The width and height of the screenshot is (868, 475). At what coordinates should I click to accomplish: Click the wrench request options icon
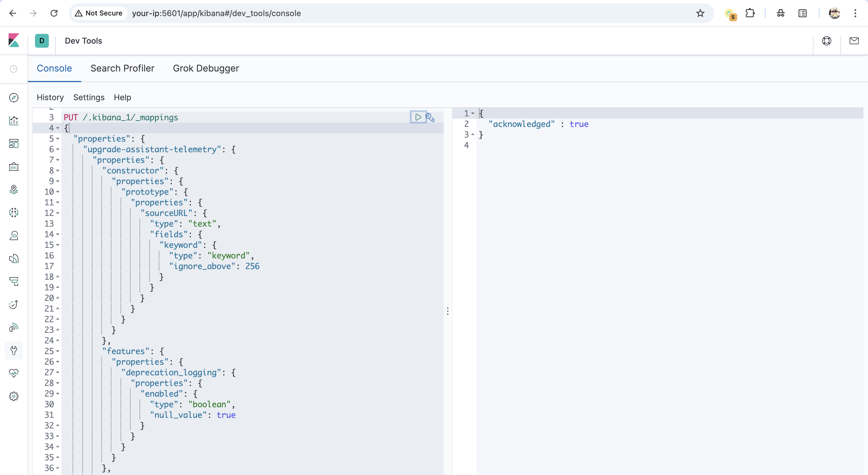(x=430, y=117)
